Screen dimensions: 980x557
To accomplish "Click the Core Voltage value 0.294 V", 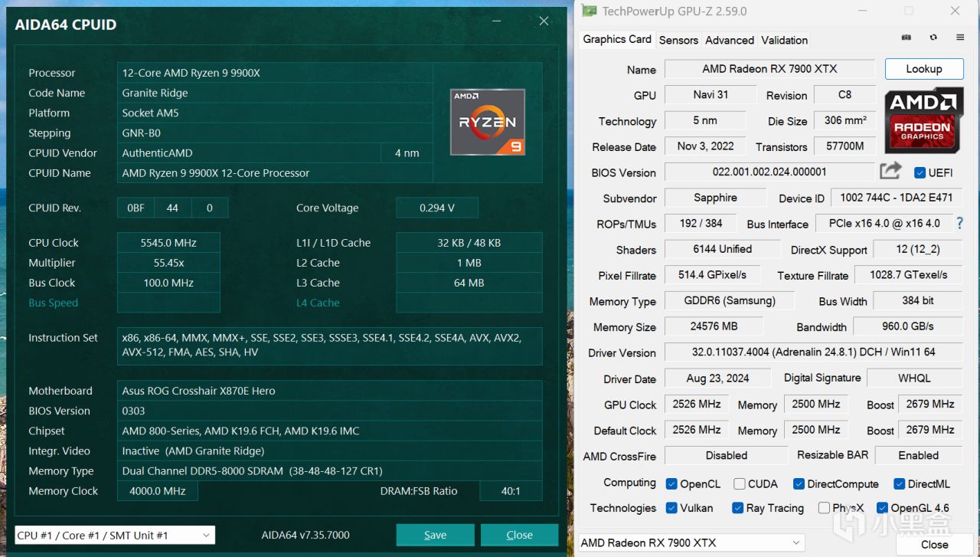I will pyautogui.click(x=437, y=208).
